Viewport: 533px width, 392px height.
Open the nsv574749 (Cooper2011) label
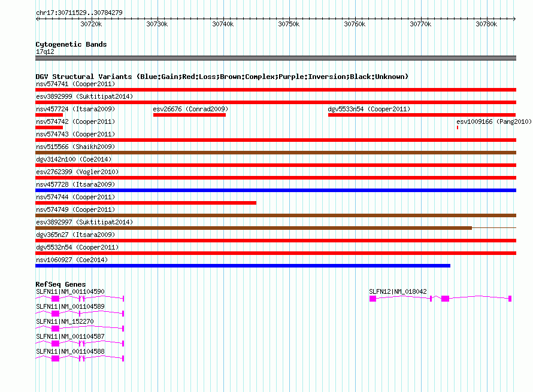[75, 209]
